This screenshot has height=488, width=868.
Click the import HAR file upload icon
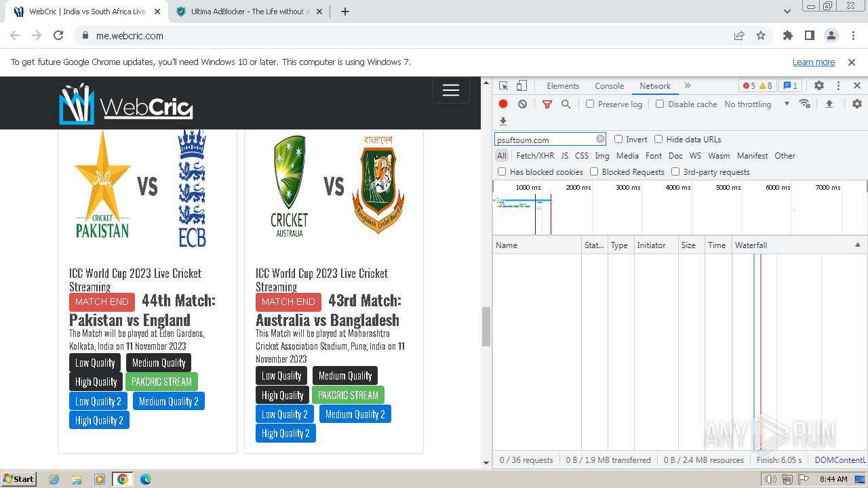click(829, 104)
